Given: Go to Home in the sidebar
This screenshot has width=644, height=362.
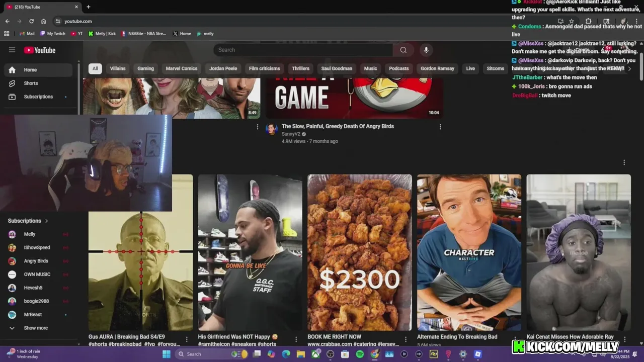Looking at the screenshot, I should [x=38, y=70].
